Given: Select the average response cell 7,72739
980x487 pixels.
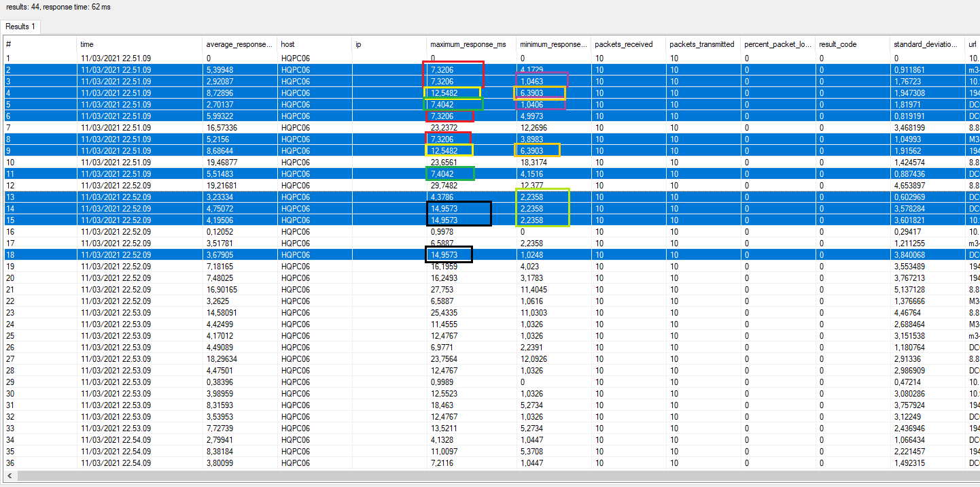Looking at the screenshot, I should tap(240, 429).
